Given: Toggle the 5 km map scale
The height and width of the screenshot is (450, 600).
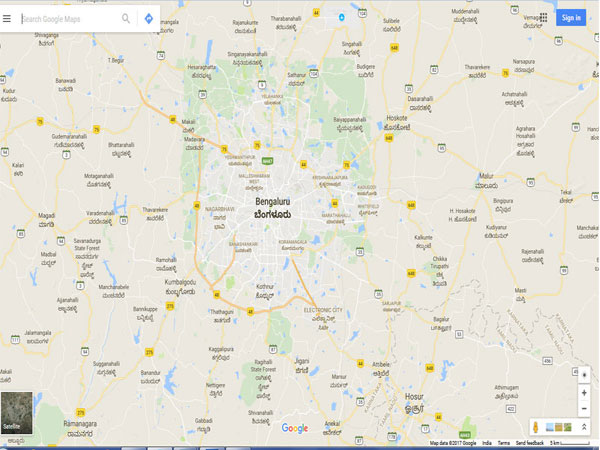Looking at the screenshot, I should pos(570,443).
